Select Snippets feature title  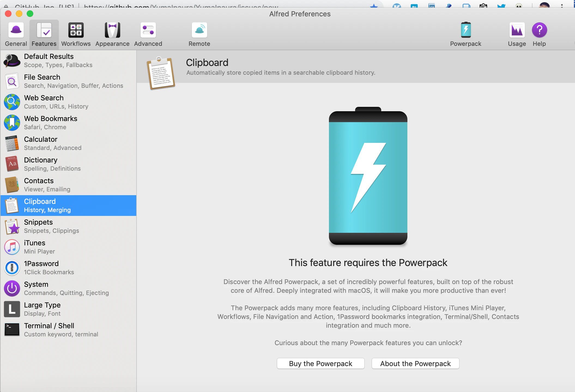[38, 222]
